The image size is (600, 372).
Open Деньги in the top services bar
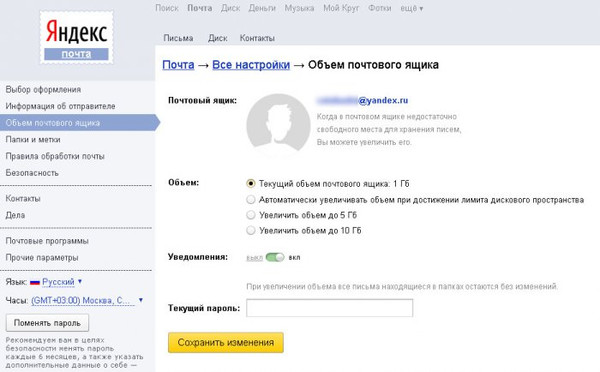click(x=262, y=8)
